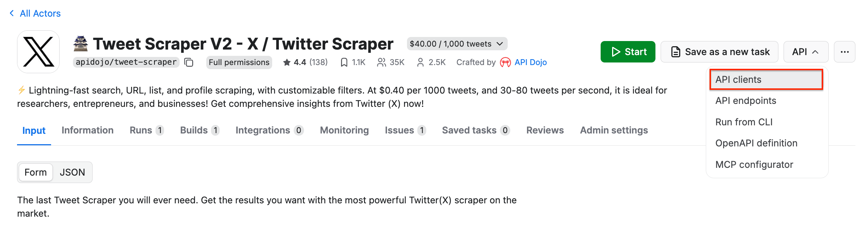This screenshot has height=227, width=868.
Task: Switch to the Integrations tab
Action: click(263, 131)
